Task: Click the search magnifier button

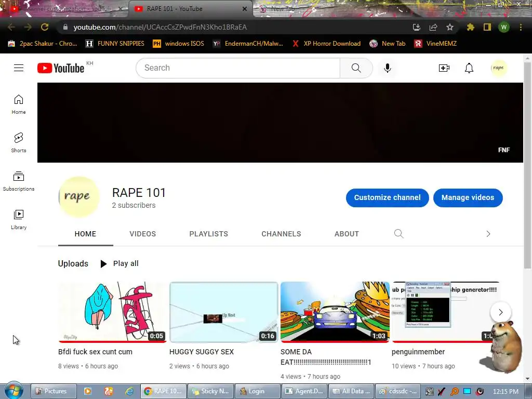Action: click(356, 68)
